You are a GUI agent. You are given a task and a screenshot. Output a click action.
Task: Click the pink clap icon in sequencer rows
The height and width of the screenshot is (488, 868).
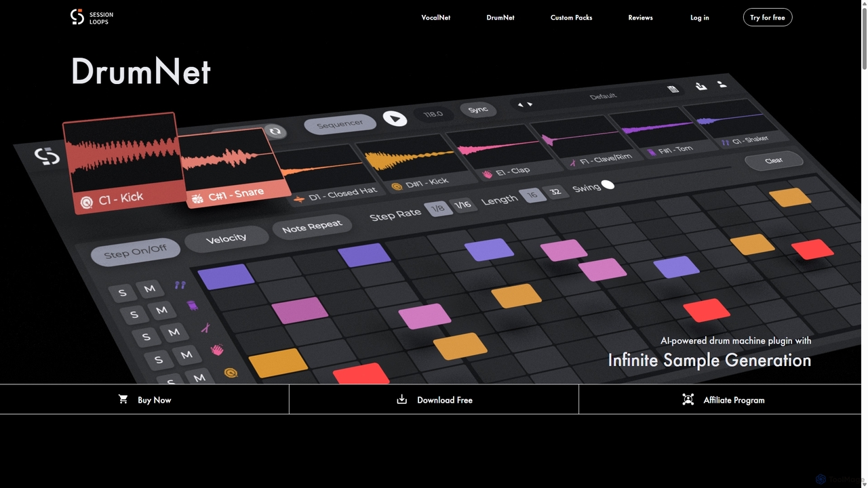(x=217, y=350)
